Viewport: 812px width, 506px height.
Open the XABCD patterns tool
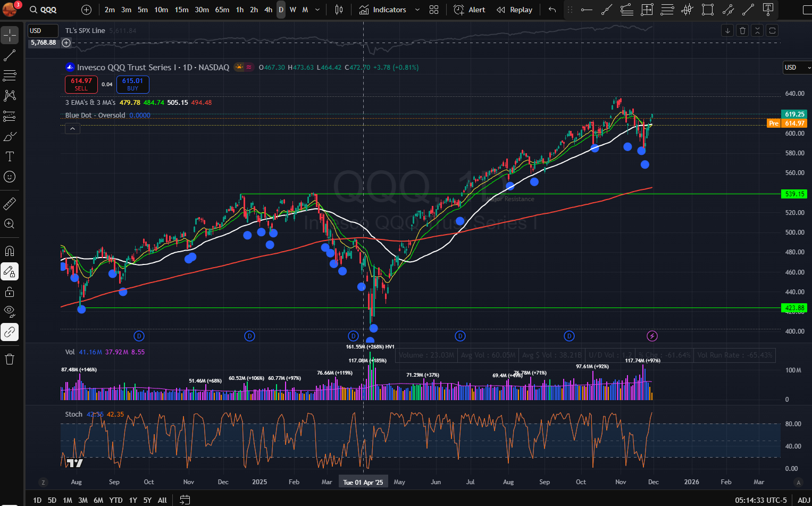tap(10, 96)
